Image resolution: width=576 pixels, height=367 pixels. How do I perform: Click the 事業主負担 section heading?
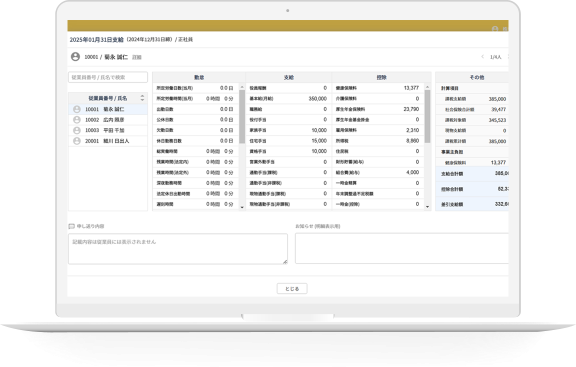pos(452,152)
